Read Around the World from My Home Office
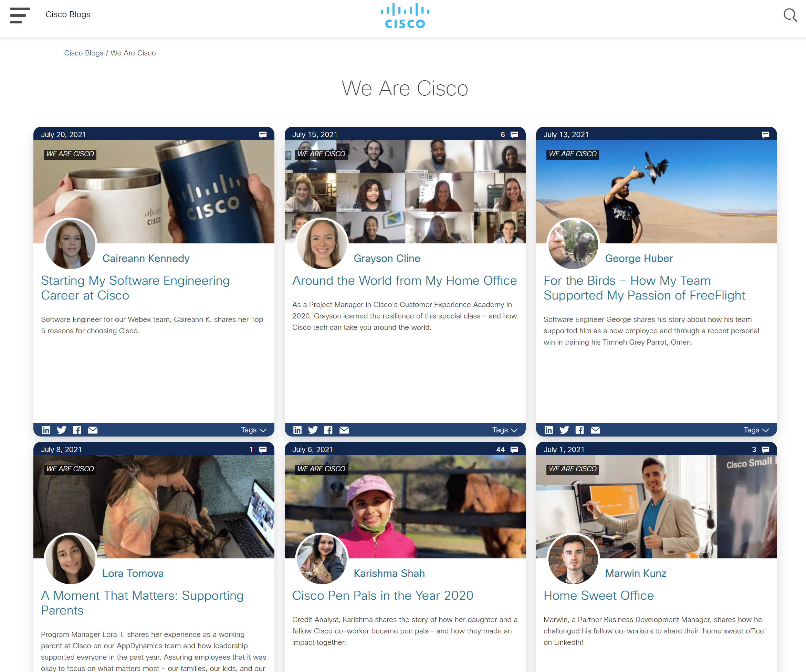This screenshot has height=672, width=806. [x=405, y=281]
